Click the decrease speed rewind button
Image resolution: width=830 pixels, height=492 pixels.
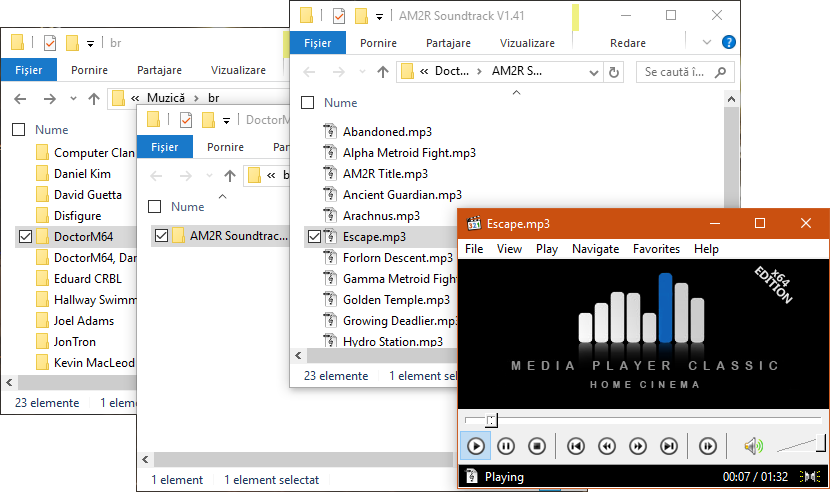pyautogui.click(x=607, y=446)
